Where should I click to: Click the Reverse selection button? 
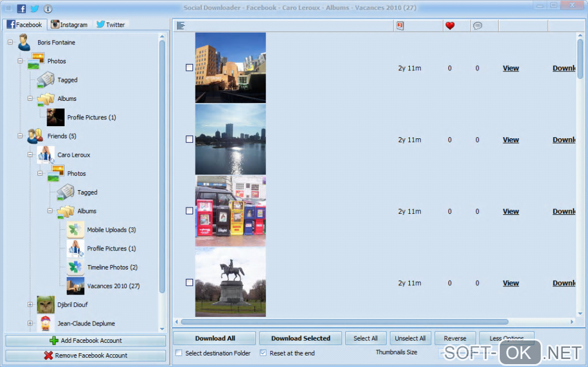455,338
